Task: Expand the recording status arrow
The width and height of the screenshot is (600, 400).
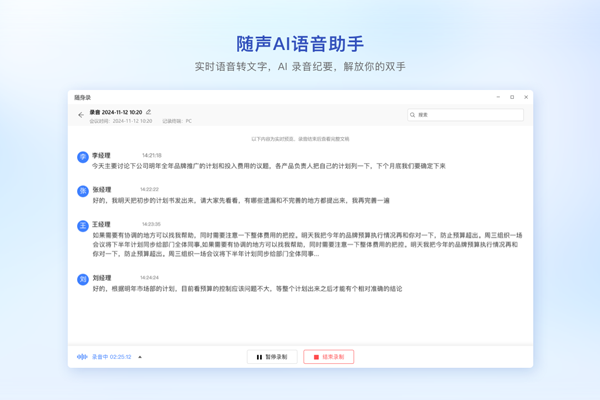Action: pyautogui.click(x=140, y=357)
